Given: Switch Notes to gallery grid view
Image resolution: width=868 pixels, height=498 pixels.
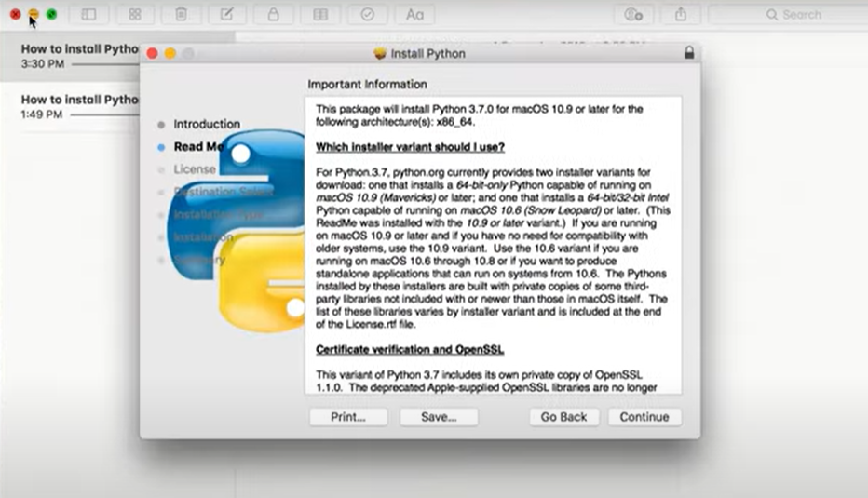Looking at the screenshot, I should pos(134,14).
